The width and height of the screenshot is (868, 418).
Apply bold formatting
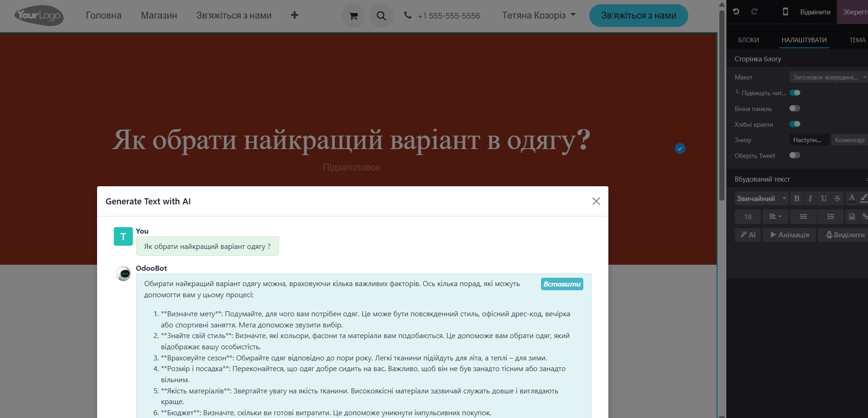coord(796,198)
